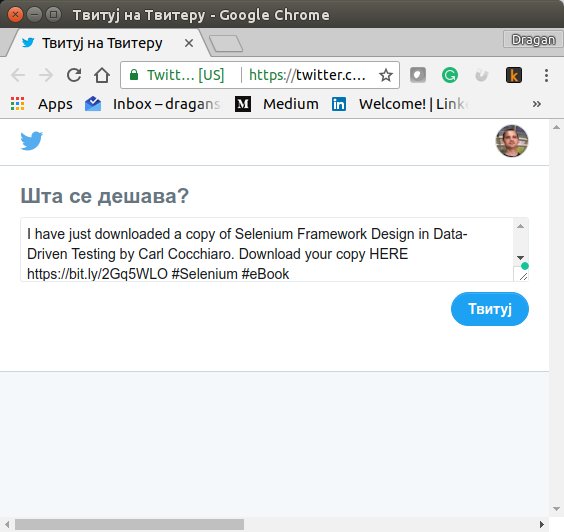
Task: Close the Chrome window
Action: coord(15,15)
